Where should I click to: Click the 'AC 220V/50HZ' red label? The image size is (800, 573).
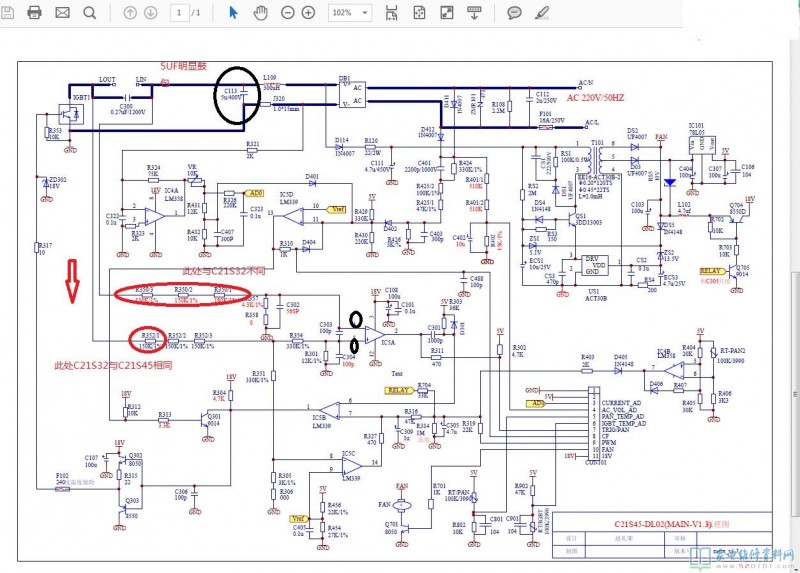point(595,97)
